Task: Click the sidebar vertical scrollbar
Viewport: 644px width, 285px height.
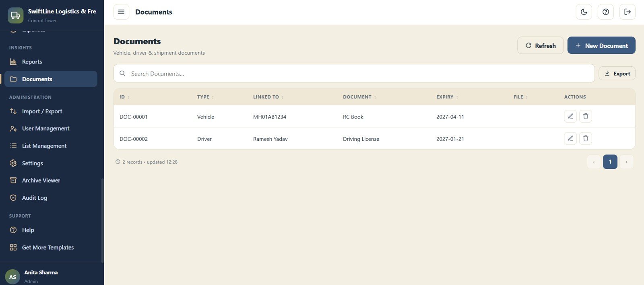Action: [103, 220]
